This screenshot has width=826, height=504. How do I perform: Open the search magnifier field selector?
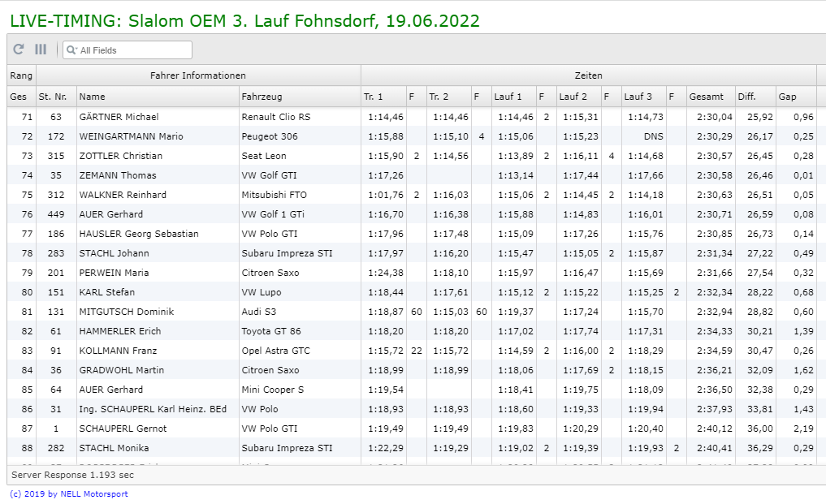coord(71,50)
